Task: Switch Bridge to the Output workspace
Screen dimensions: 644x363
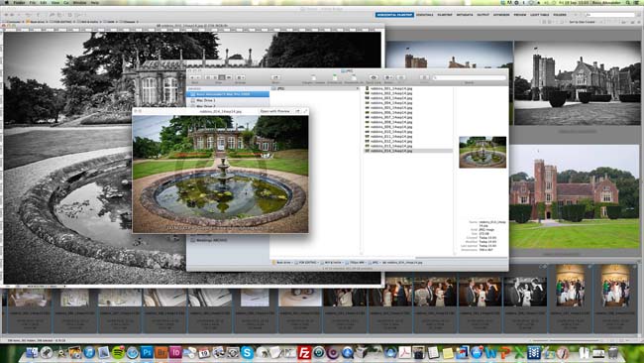Action: (x=483, y=15)
